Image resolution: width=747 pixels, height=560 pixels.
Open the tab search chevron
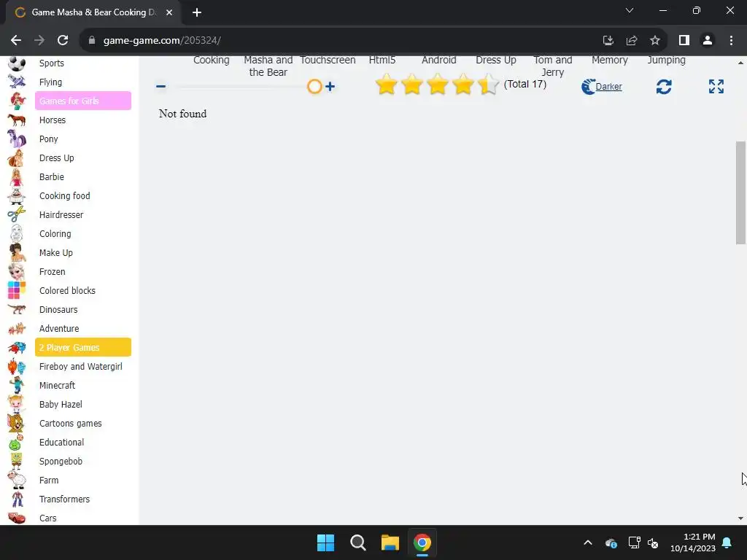click(630, 10)
